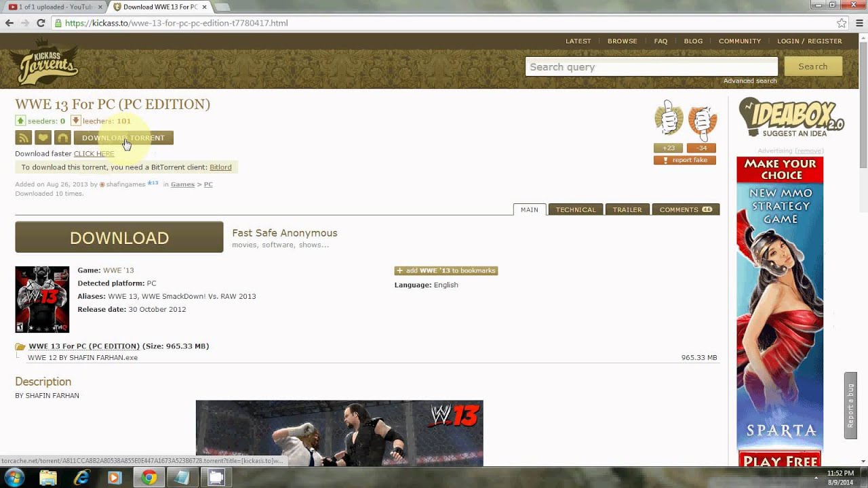Click the large DOWNLOAD button
Viewport: 868px width, 488px height.
(119, 237)
